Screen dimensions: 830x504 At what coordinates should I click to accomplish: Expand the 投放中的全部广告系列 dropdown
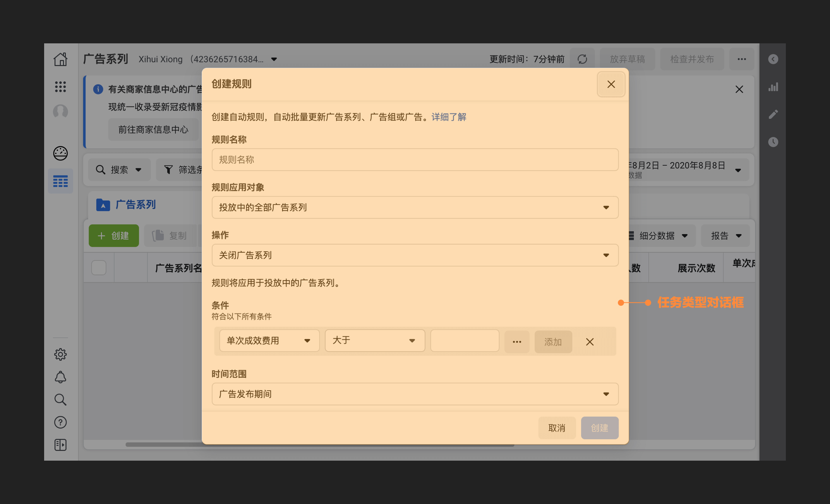click(x=415, y=207)
